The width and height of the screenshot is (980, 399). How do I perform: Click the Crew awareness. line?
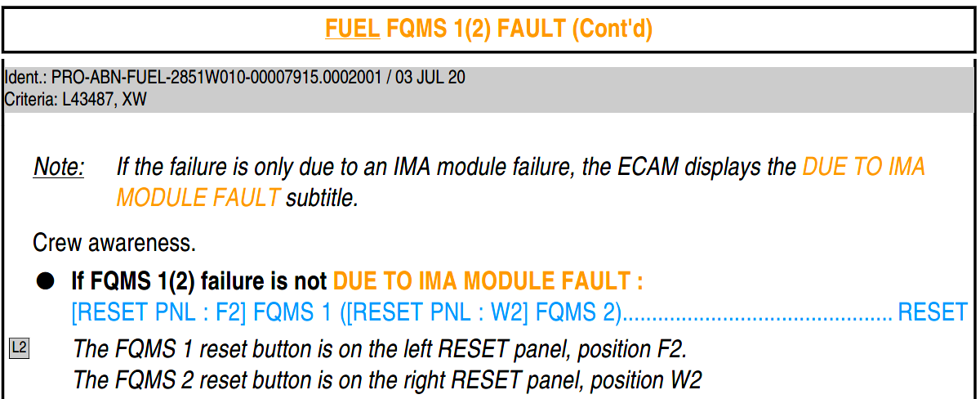coord(114,243)
